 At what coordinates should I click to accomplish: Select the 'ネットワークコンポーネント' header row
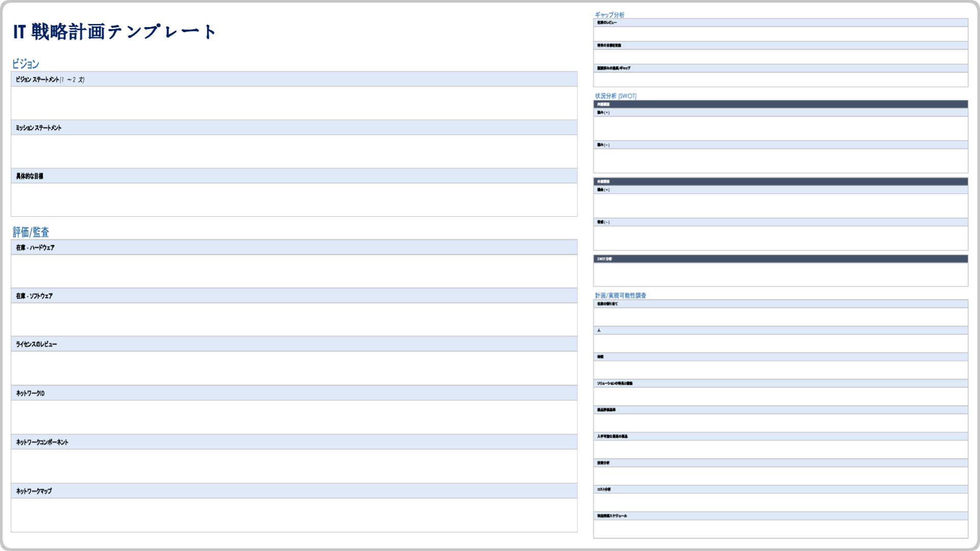tap(294, 442)
